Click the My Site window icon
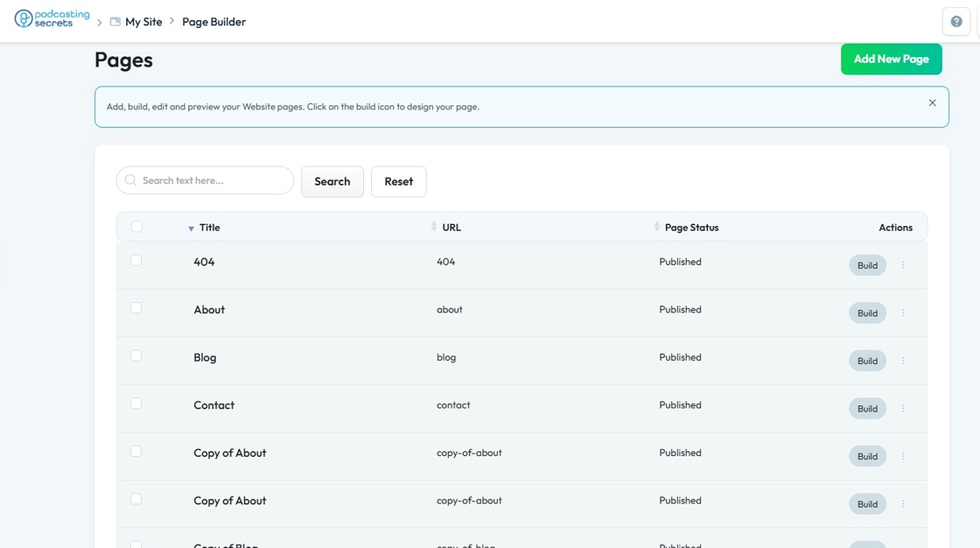This screenshot has height=548, width=980. pos(115,22)
